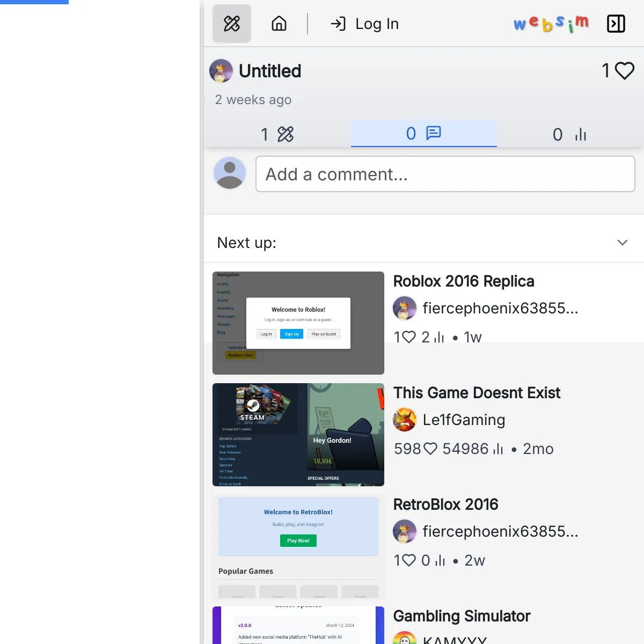Open the Gambling Simulator title
The width and height of the screenshot is (644, 644).
(462, 616)
